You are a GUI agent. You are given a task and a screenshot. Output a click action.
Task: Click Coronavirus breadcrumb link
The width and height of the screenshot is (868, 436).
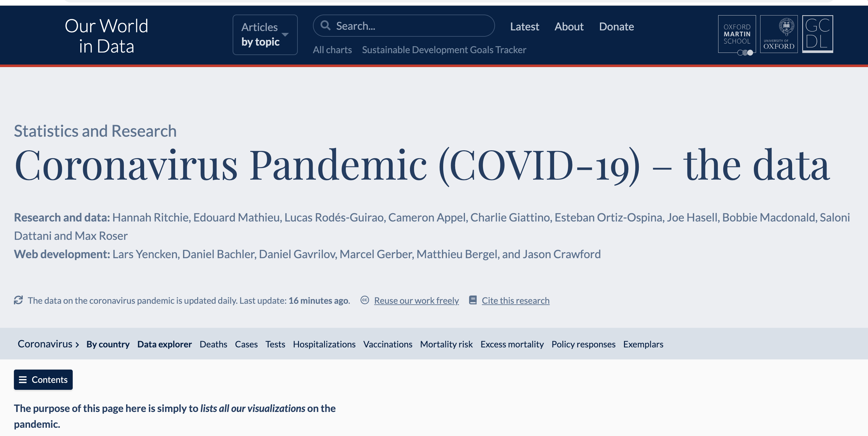tap(45, 344)
